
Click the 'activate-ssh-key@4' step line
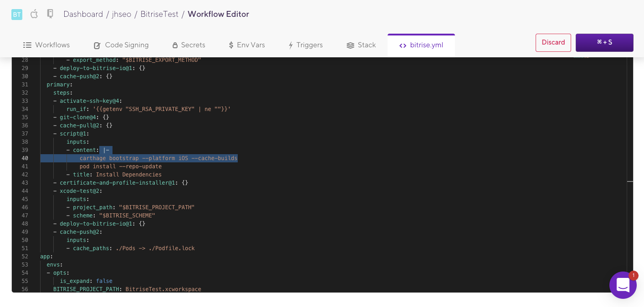click(x=87, y=101)
